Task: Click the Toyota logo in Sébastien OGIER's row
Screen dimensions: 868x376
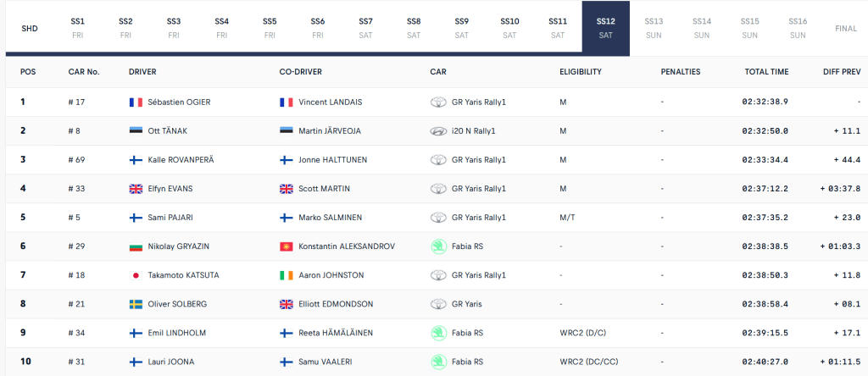Action: (x=438, y=102)
